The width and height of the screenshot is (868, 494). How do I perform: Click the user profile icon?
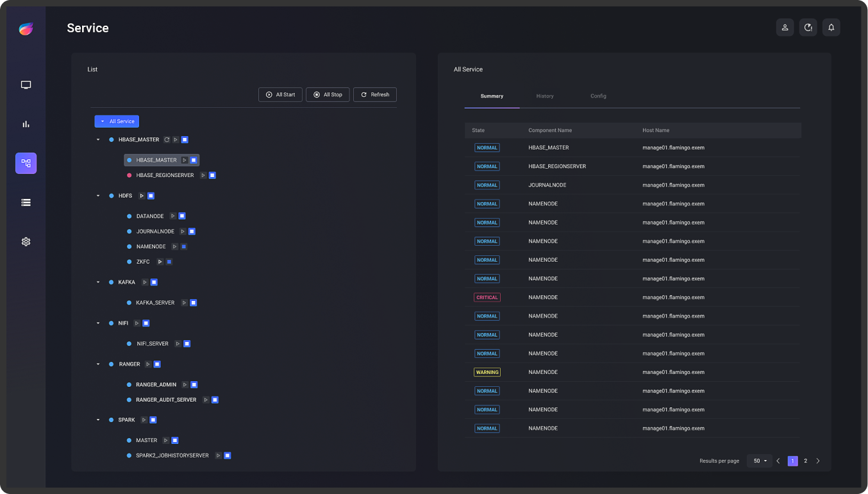point(785,28)
